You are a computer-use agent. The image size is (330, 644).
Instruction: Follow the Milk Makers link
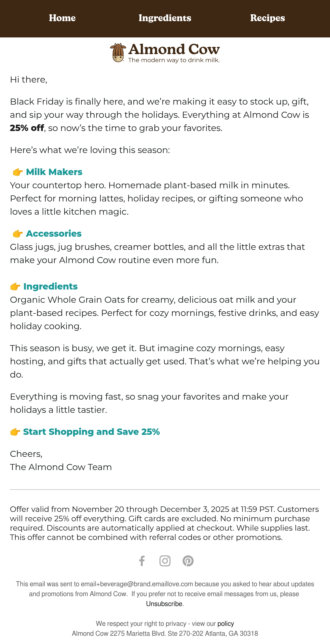54,172
